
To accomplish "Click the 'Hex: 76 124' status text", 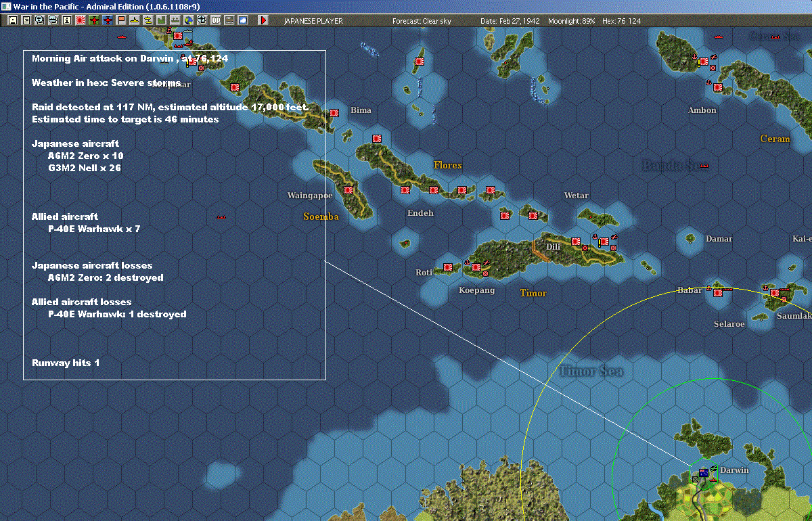I will coord(621,21).
